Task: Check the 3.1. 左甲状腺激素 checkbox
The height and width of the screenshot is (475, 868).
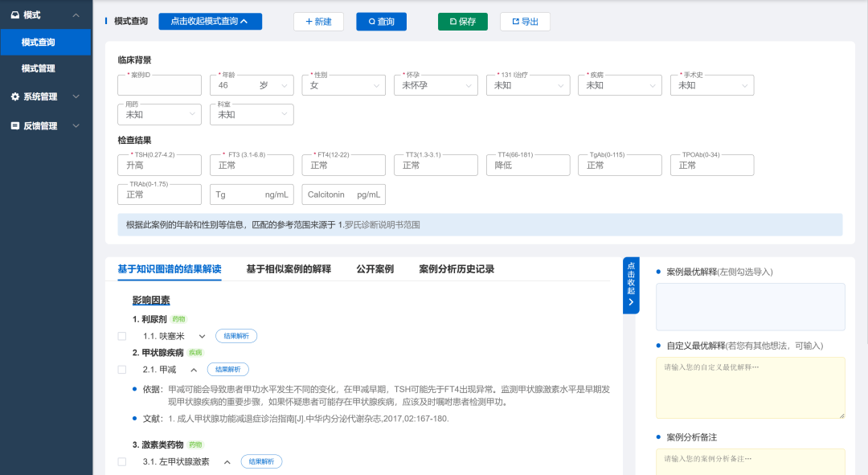Action: click(122, 461)
